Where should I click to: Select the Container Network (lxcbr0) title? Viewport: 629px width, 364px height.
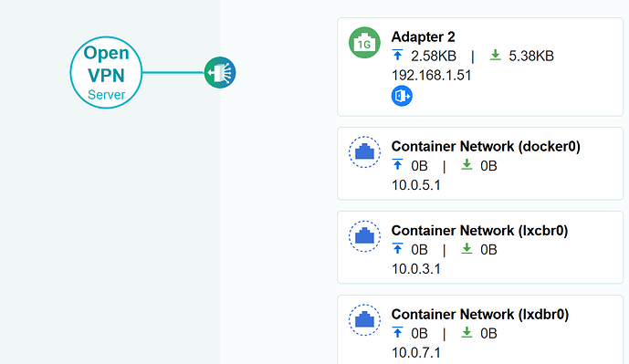tap(480, 231)
